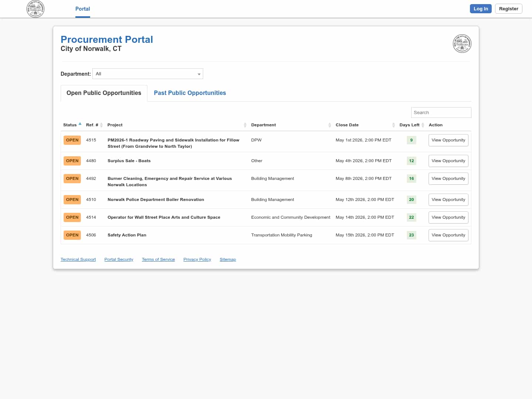Image resolution: width=532 pixels, height=399 pixels.
Task: Sort by Ref. # column arrows
Action: pyautogui.click(x=101, y=125)
